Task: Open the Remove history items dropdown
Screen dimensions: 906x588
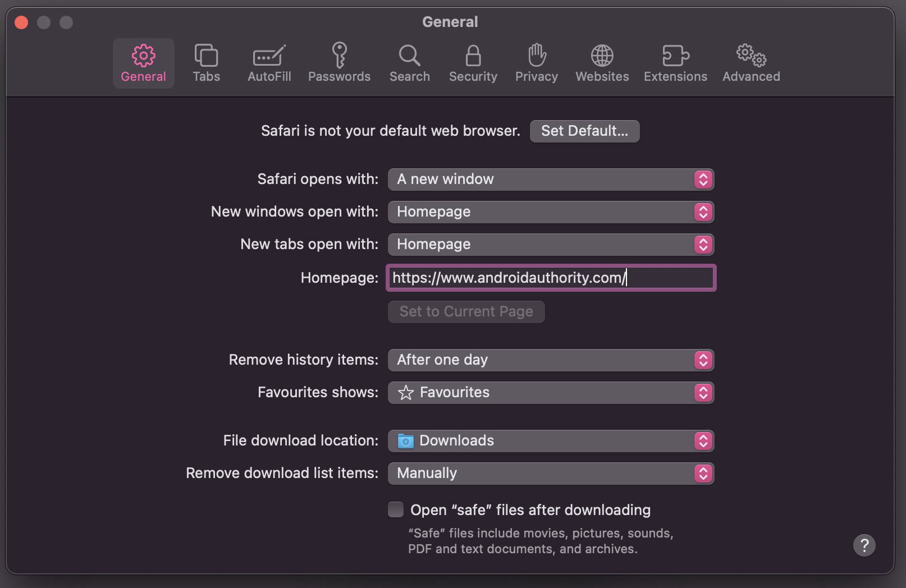Action: [550, 360]
